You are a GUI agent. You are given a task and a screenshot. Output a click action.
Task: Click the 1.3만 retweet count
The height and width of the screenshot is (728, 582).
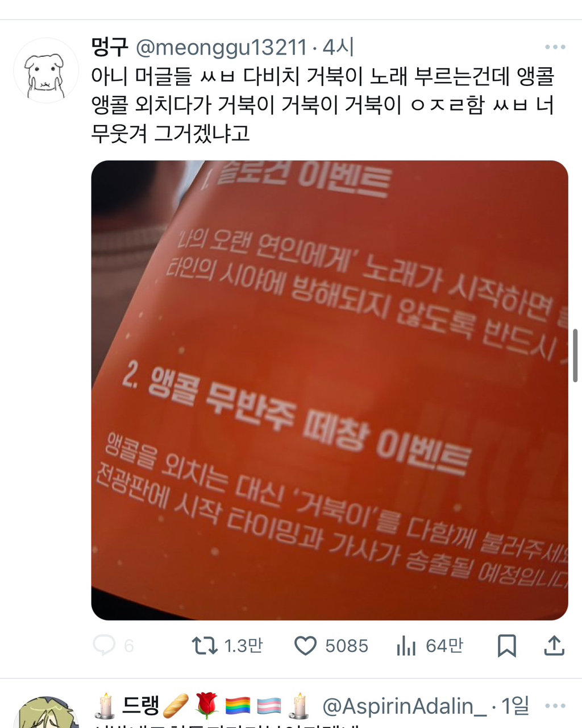[x=243, y=646]
